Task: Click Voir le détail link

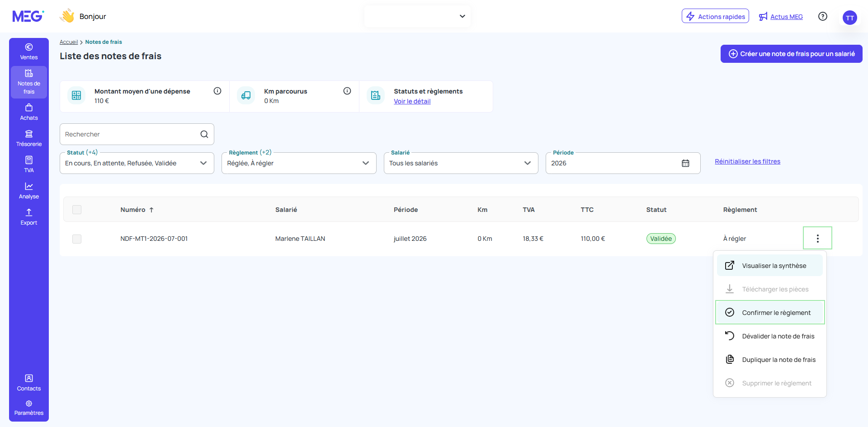Action: point(412,101)
